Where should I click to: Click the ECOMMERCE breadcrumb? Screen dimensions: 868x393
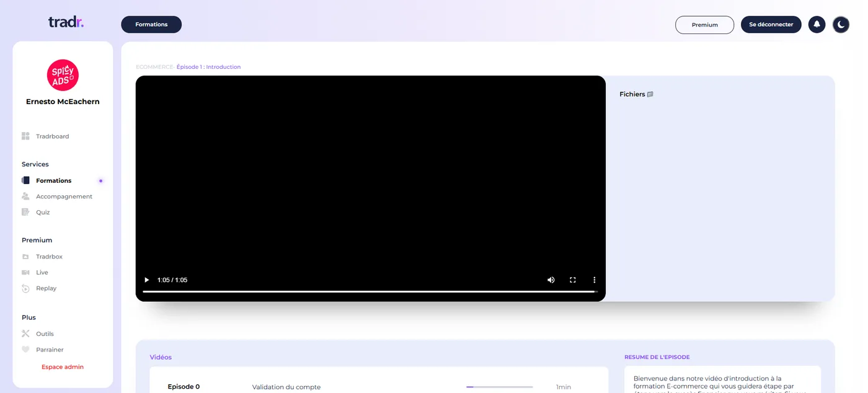pyautogui.click(x=155, y=67)
